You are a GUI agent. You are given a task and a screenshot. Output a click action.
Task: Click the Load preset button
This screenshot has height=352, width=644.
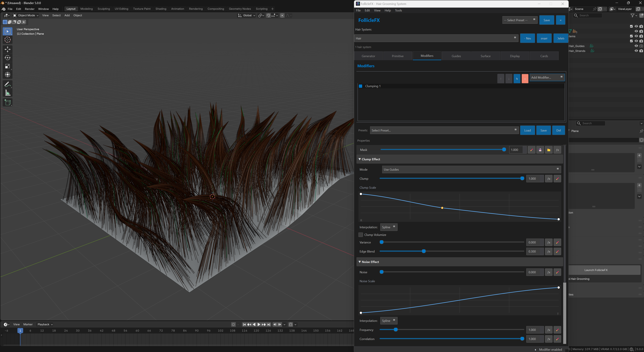click(x=527, y=130)
